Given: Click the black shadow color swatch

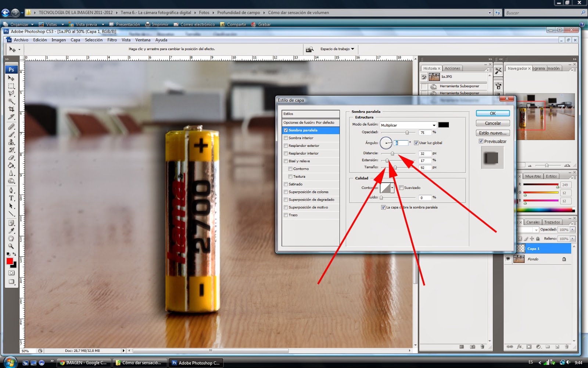Looking at the screenshot, I should (444, 125).
